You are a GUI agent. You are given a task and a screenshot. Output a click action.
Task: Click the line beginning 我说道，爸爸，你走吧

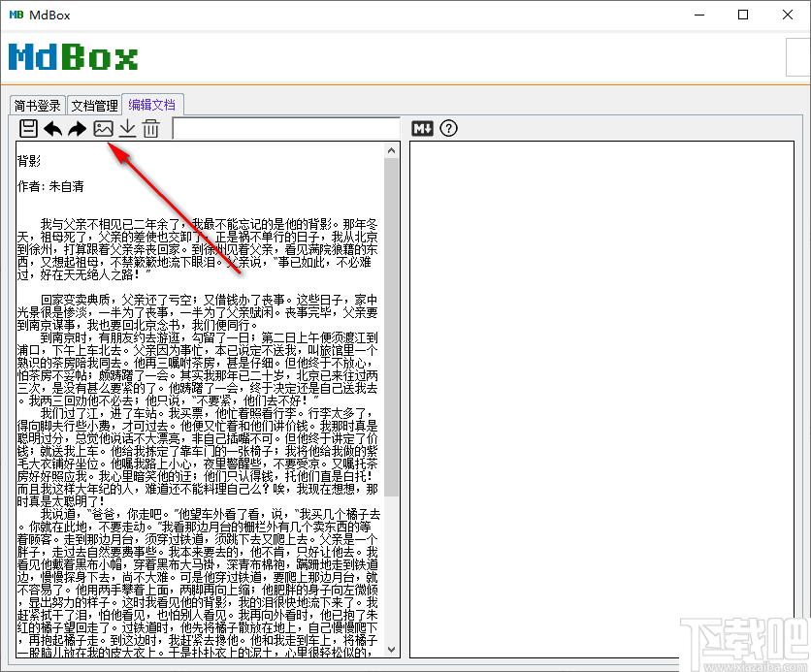(x=210, y=514)
